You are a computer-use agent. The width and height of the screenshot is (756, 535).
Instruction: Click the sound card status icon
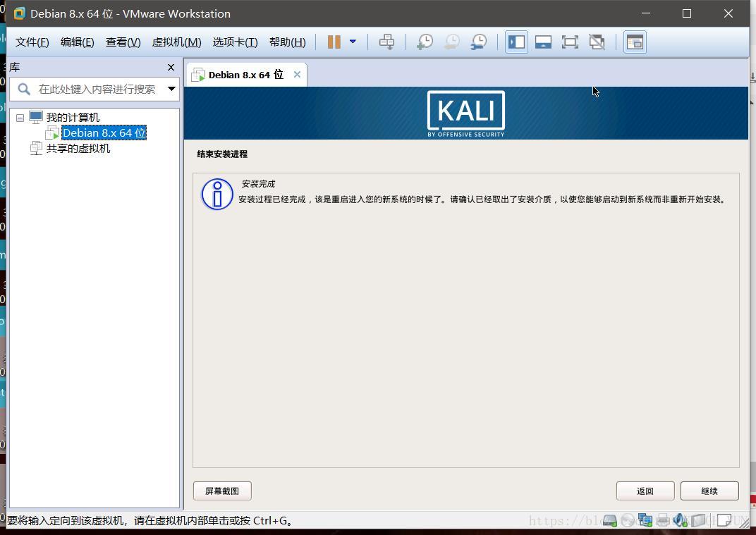click(x=681, y=520)
